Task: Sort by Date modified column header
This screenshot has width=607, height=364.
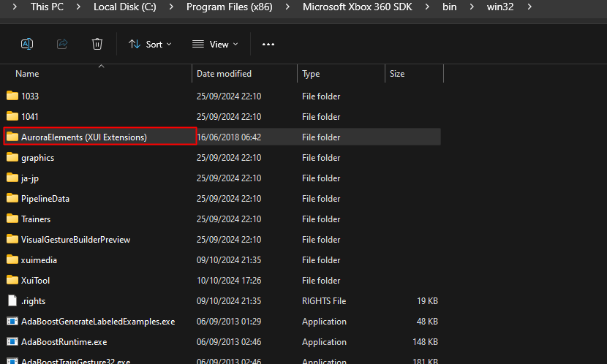Action: click(224, 74)
